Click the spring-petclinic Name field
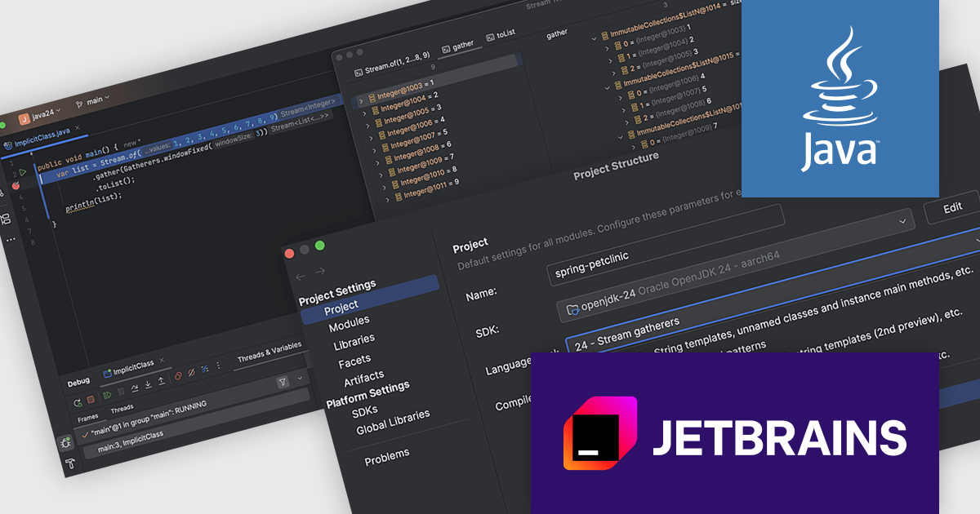The width and height of the screenshot is (980, 514). [x=666, y=245]
